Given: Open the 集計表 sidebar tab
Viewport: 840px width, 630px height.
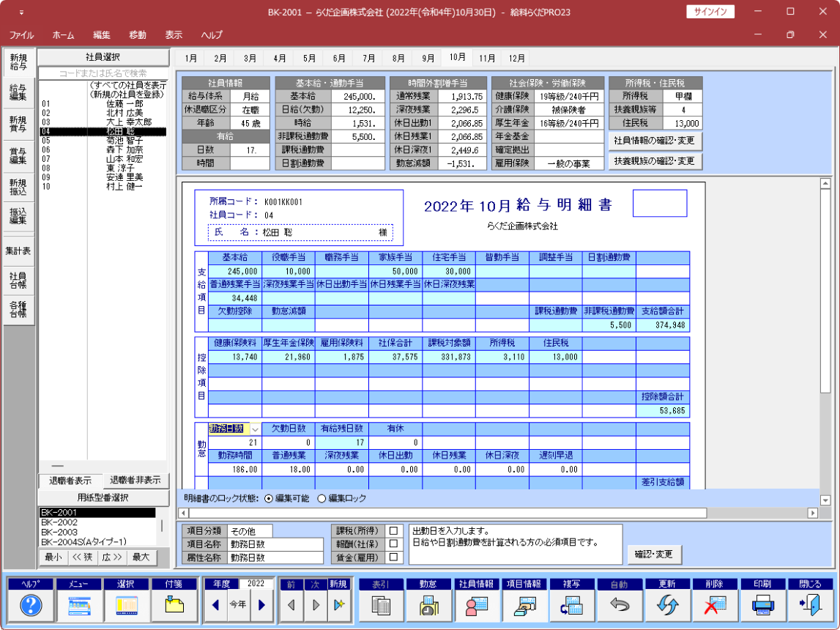Looking at the screenshot, I should [18, 251].
